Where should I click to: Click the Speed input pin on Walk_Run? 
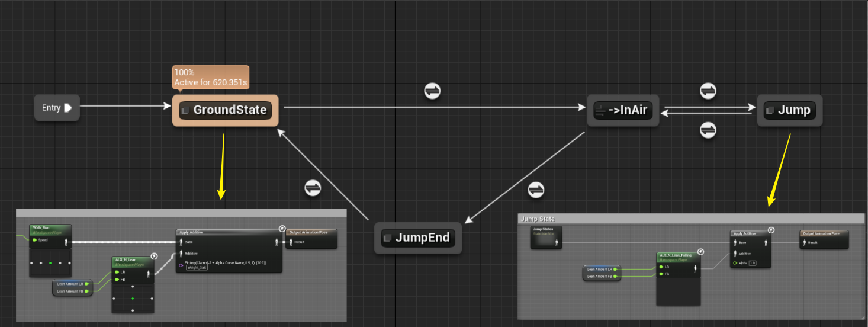pos(35,240)
